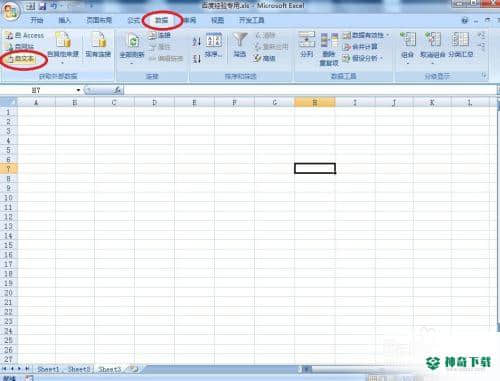Click the From Text (自文本) import button
This screenshot has width=500, height=381.
(x=22, y=59)
